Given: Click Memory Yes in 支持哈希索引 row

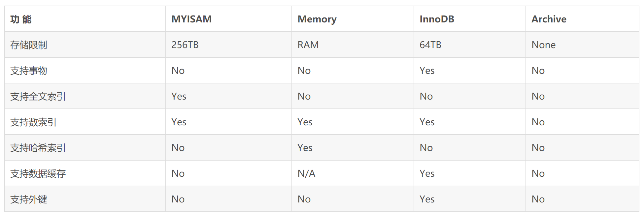Looking at the screenshot, I should pos(305,148).
